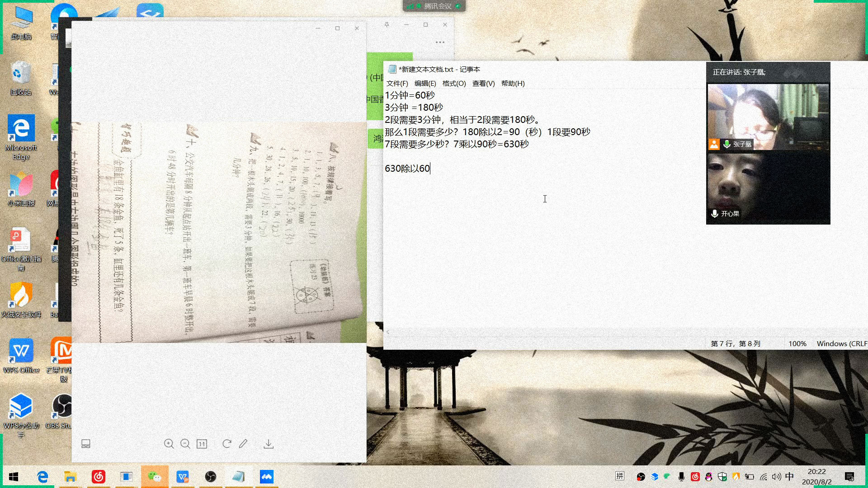
Task: Rotate the worksheet photo
Action: (x=227, y=444)
